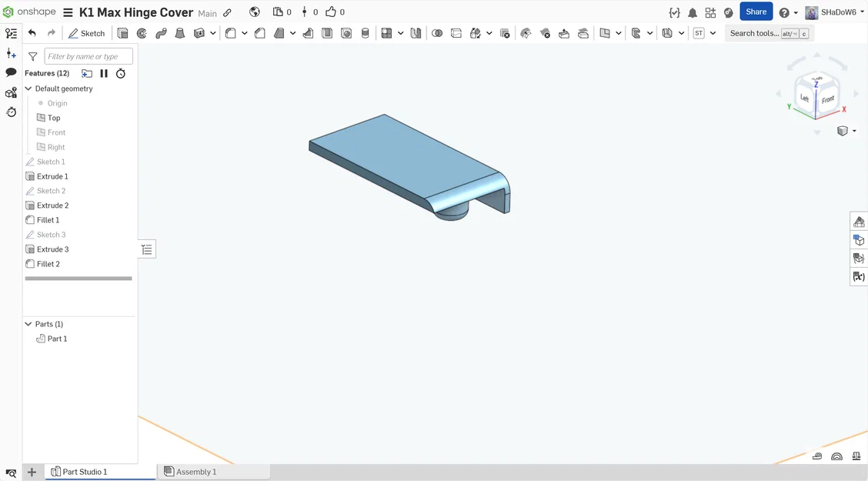
Task: Switch to Part Studio 1 tab
Action: point(100,472)
